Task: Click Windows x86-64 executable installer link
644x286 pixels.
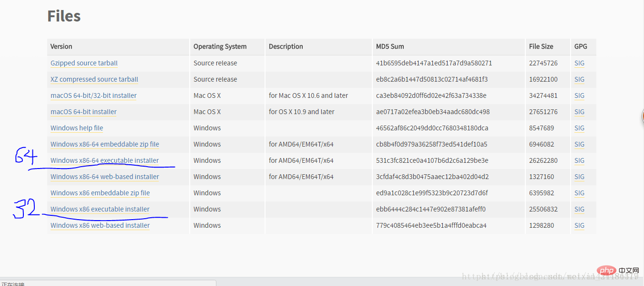Action: pyautogui.click(x=104, y=160)
